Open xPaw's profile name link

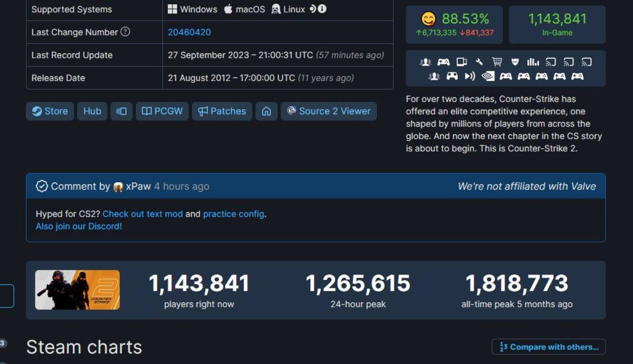click(x=138, y=186)
